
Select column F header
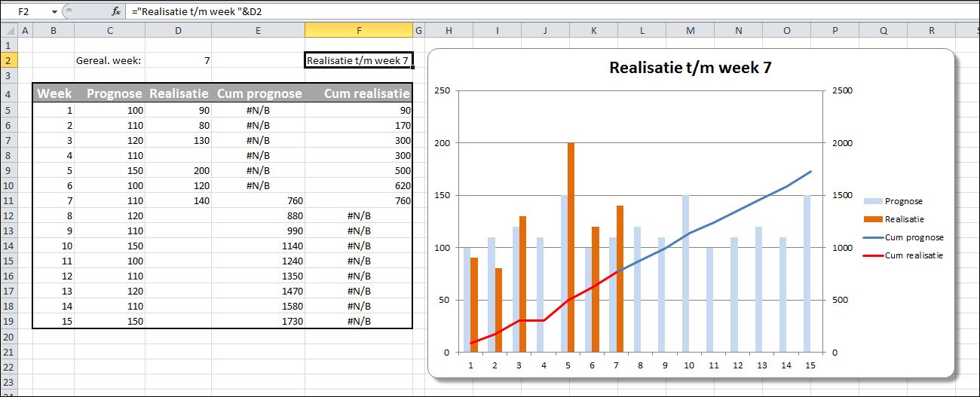click(x=359, y=30)
